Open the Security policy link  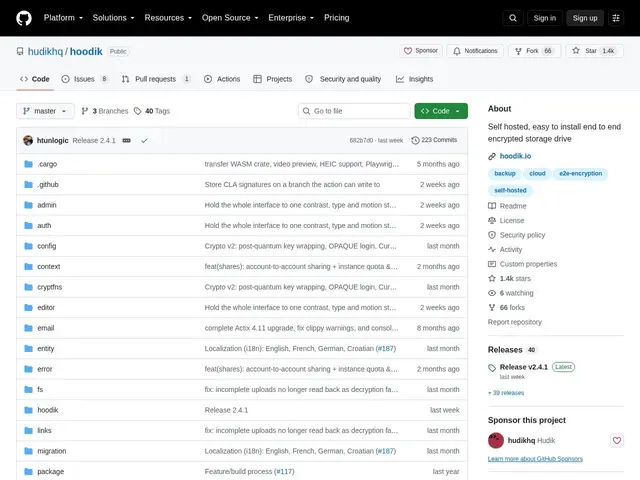tap(517, 235)
